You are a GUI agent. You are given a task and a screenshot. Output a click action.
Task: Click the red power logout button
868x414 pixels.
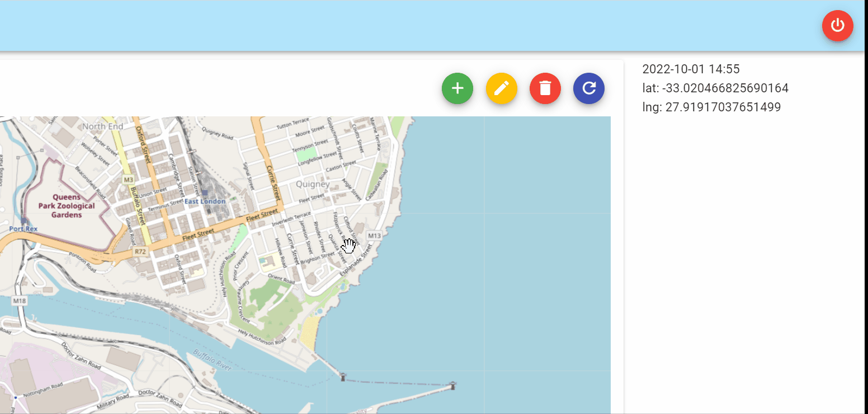point(837,26)
